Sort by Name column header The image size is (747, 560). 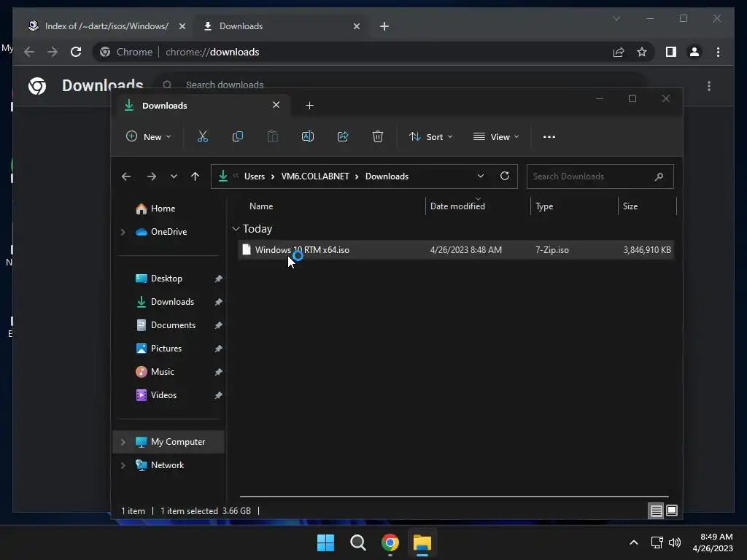point(261,206)
